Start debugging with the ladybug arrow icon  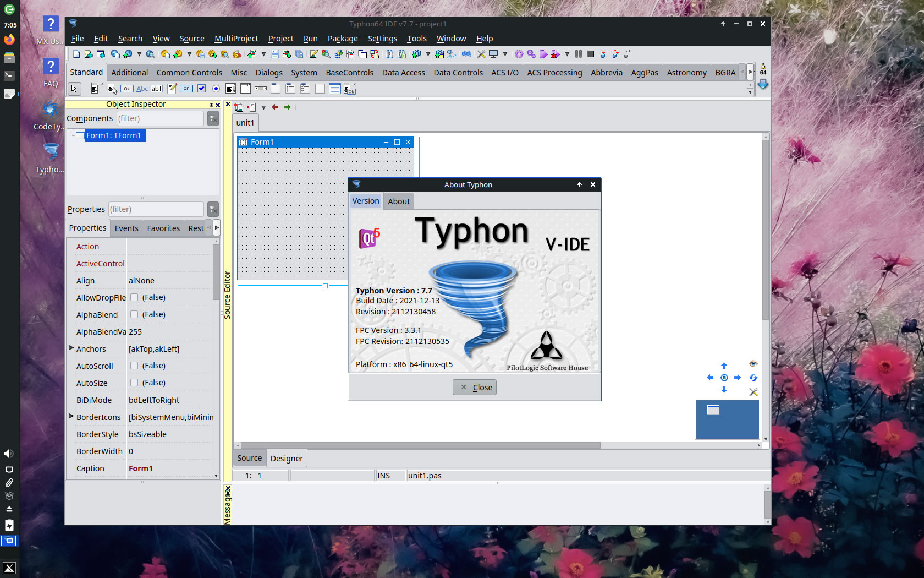click(x=555, y=54)
